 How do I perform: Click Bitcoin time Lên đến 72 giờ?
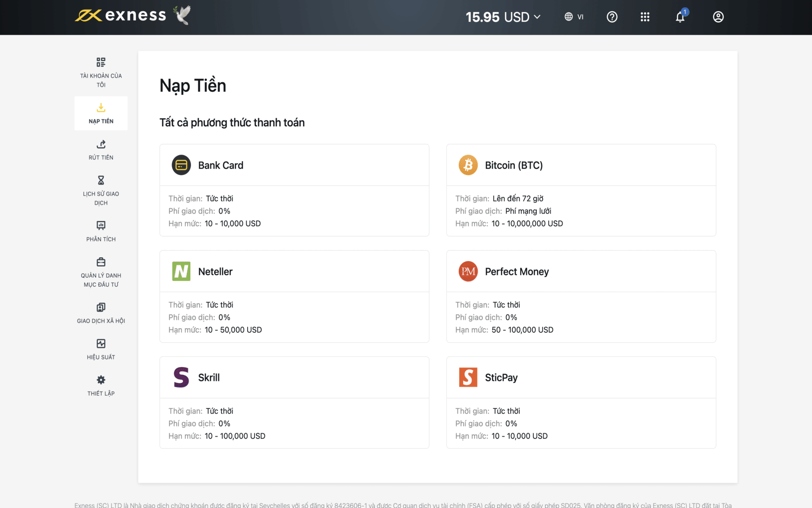pyautogui.click(x=518, y=198)
